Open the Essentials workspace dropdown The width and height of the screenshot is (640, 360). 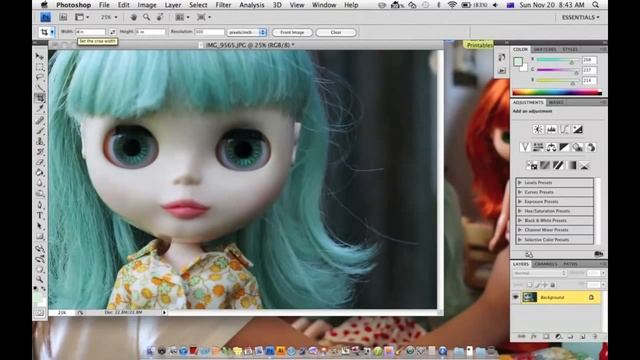pos(580,18)
